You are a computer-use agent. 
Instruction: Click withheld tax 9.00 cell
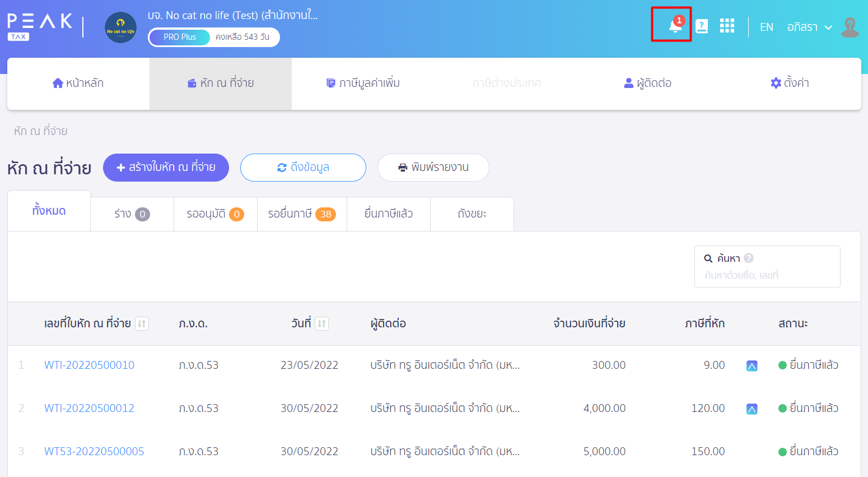714,365
